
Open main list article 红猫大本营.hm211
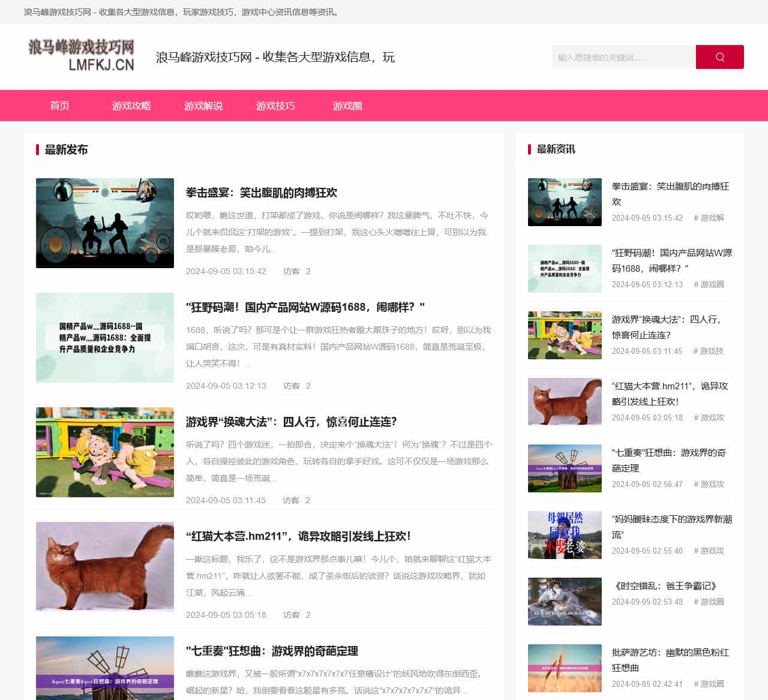[x=298, y=536]
